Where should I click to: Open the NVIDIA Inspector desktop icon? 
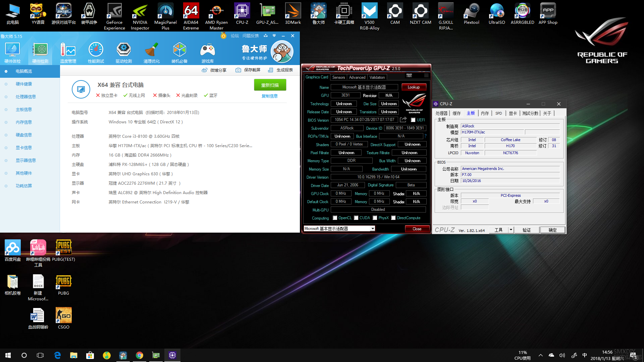click(x=140, y=16)
